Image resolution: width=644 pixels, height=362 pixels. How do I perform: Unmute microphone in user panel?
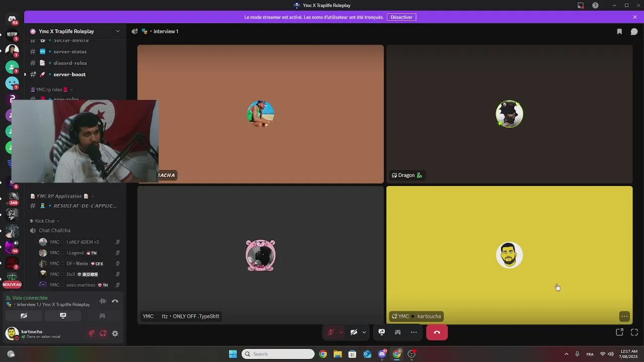[91, 333]
